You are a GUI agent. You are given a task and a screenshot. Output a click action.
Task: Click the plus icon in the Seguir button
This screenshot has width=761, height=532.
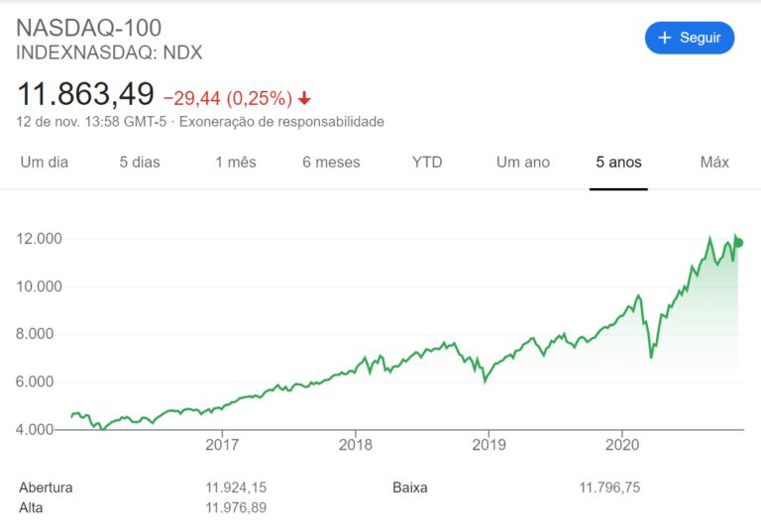pos(665,38)
